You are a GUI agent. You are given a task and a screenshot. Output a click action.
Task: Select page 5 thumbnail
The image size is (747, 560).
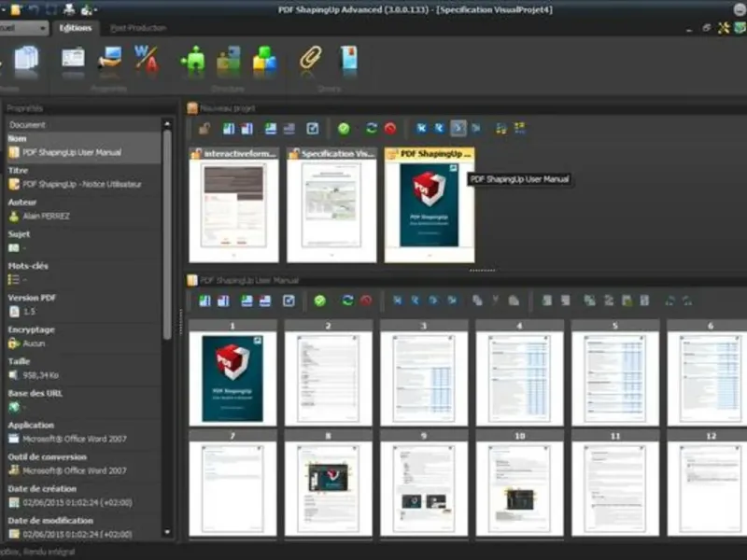click(x=615, y=373)
